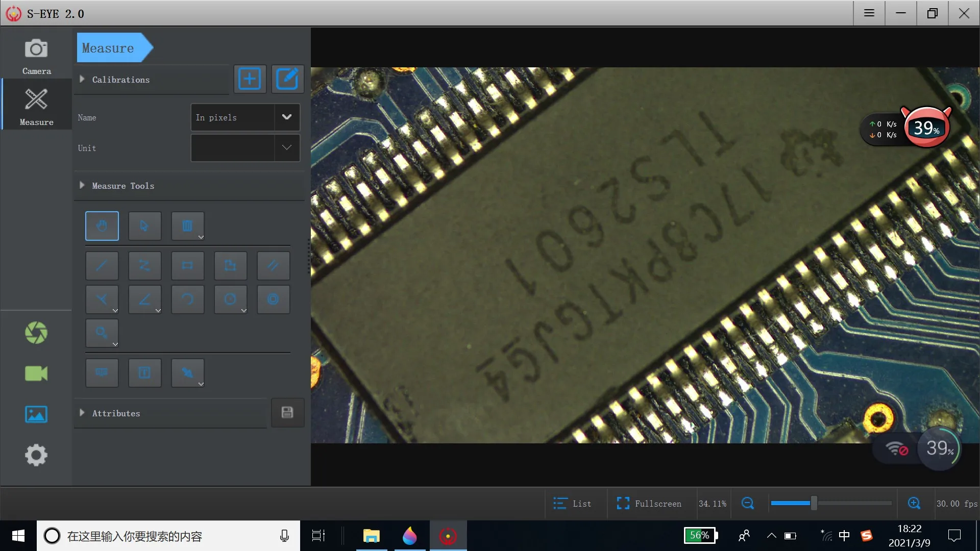
Task: Open the edit calibration icon
Action: click(287, 79)
